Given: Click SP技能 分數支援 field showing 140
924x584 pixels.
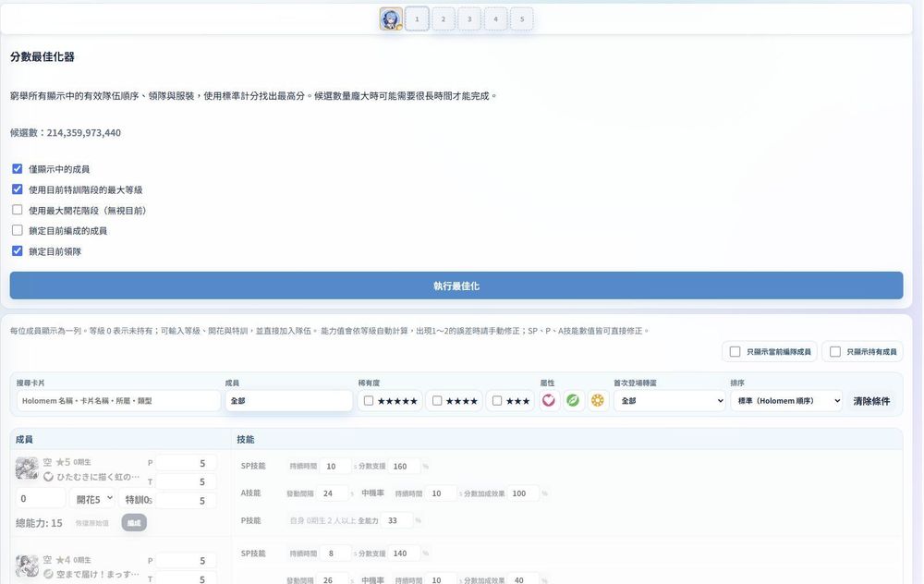Looking at the screenshot, I should 404,554.
